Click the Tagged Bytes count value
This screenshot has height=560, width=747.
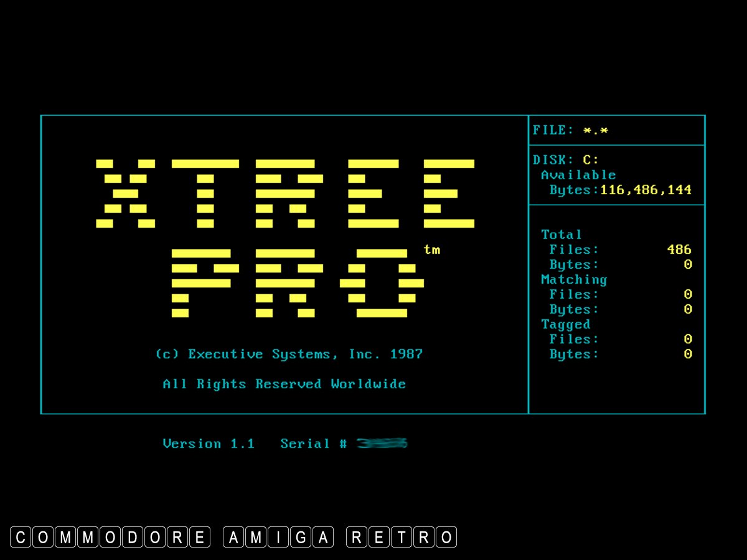(687, 354)
